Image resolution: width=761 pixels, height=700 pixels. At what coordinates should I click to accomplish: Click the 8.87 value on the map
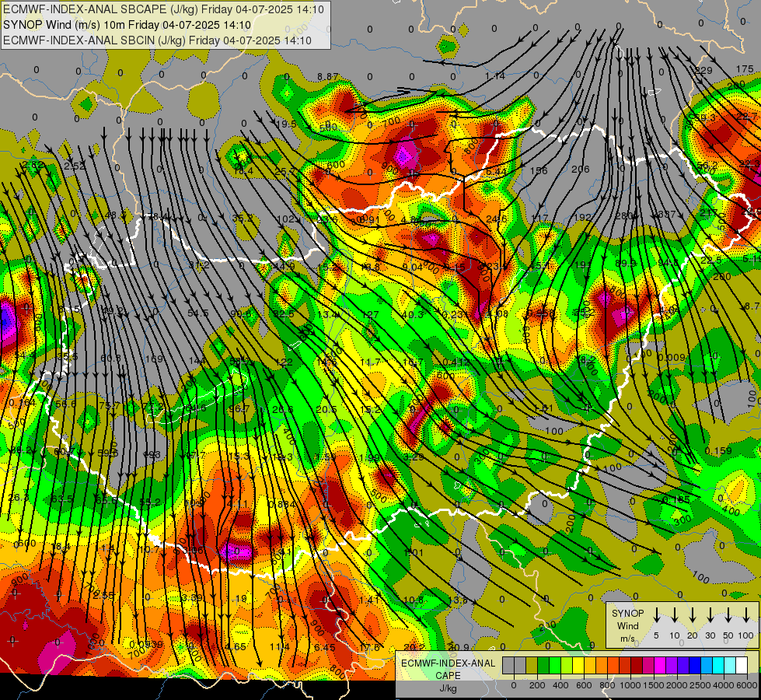click(x=328, y=77)
